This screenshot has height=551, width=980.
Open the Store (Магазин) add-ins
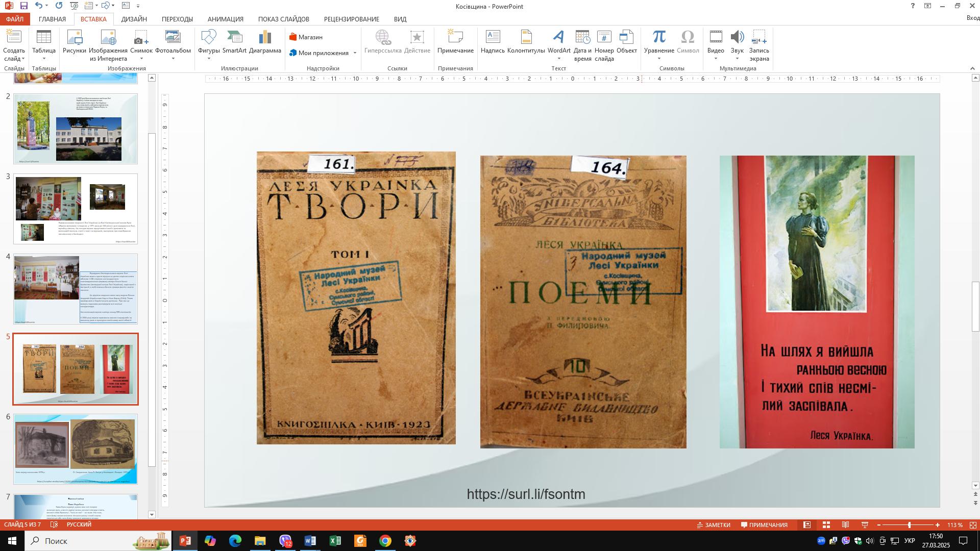(306, 37)
